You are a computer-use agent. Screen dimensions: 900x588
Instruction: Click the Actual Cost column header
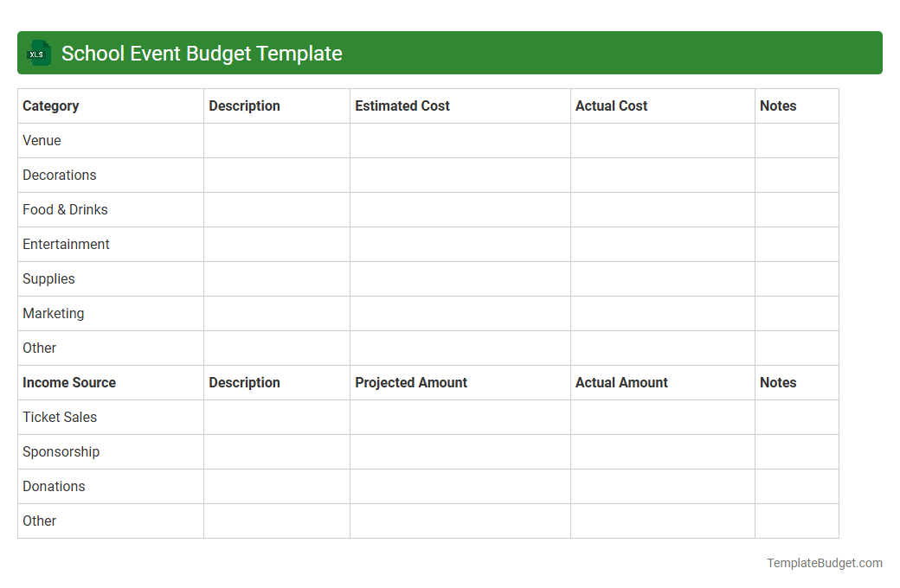pos(611,105)
